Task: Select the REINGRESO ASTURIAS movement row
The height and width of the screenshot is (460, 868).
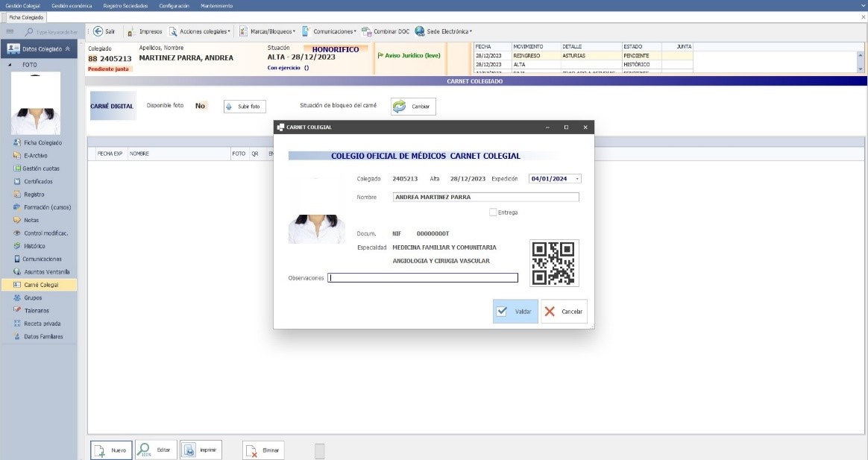Action: (584, 55)
